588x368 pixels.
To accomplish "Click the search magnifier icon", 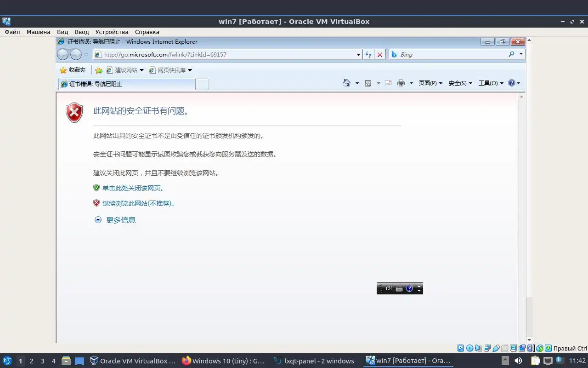I will (x=512, y=54).
